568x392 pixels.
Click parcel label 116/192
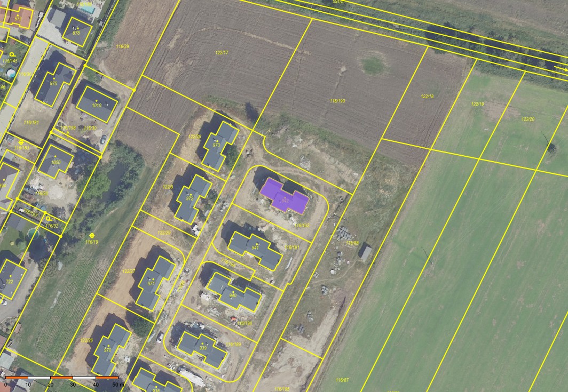pos(302,226)
